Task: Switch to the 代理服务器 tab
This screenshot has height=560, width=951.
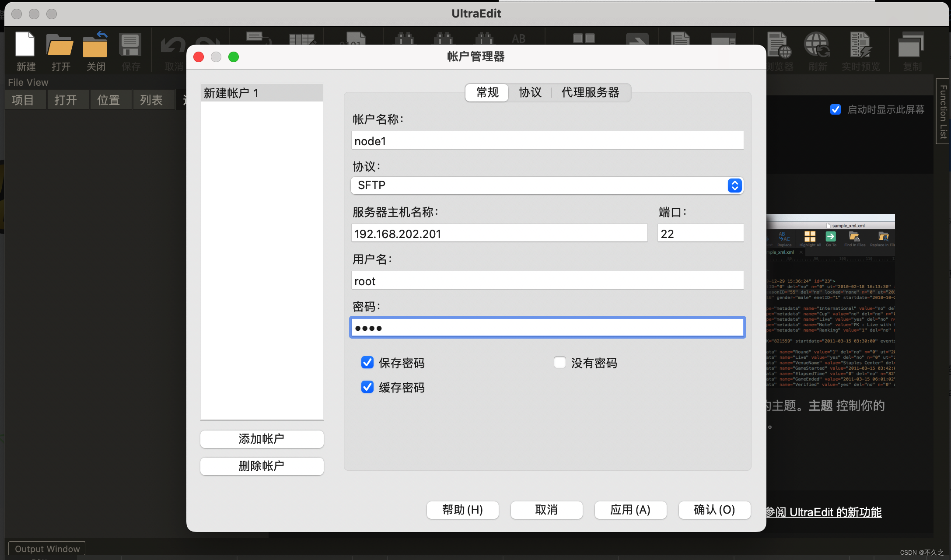Action: (x=591, y=93)
